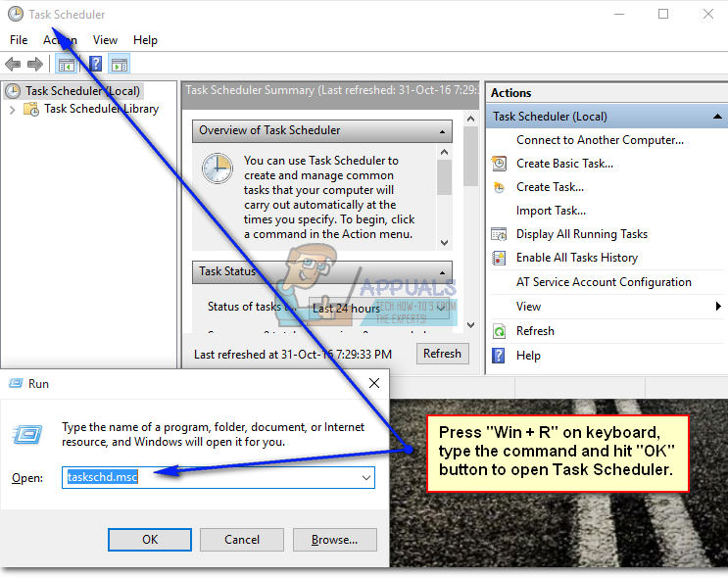Click the Create Basic Task... label

tap(564, 164)
